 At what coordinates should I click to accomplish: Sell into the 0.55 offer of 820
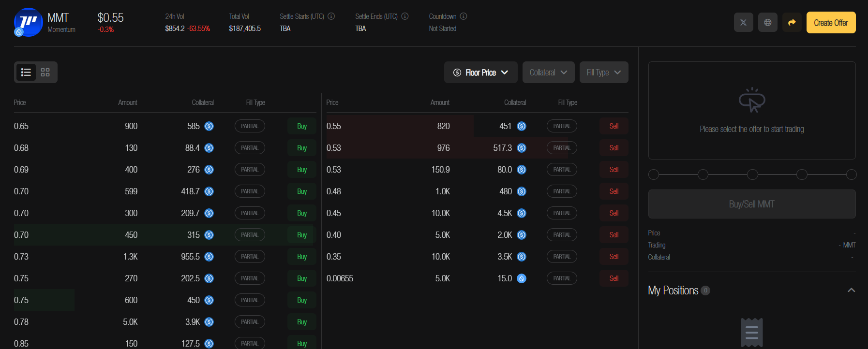click(614, 126)
